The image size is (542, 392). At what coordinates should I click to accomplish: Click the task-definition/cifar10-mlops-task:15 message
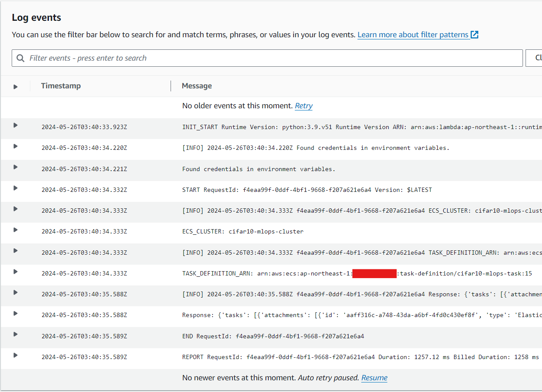357,273
